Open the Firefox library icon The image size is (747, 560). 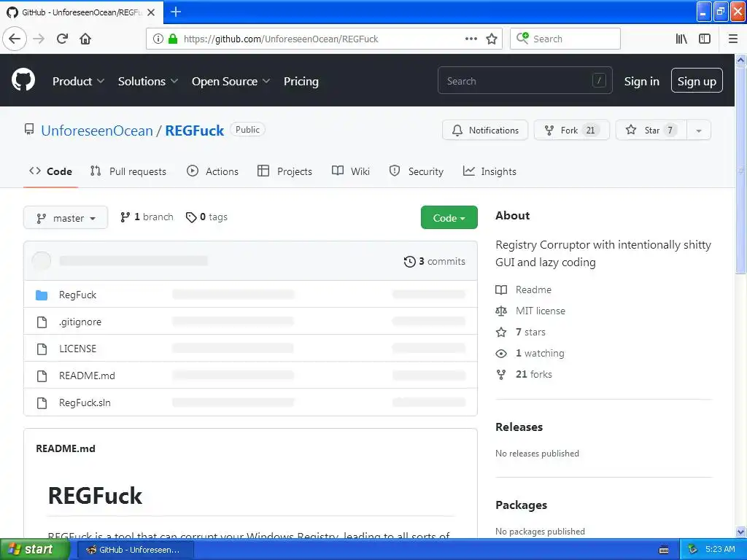pos(681,39)
